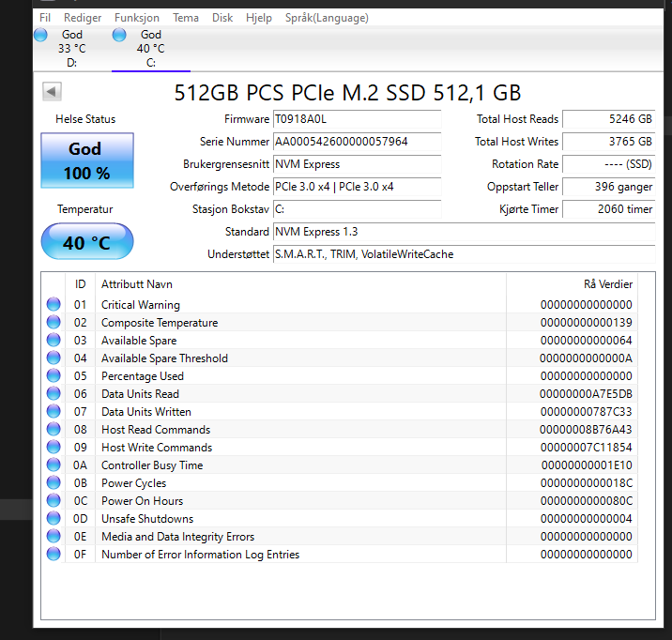Click the status orb for Data Units Written

[x=53, y=411]
